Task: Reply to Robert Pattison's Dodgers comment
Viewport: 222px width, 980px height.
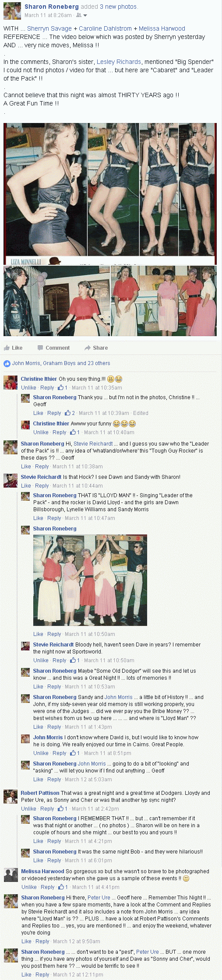Action: [x=47, y=809]
